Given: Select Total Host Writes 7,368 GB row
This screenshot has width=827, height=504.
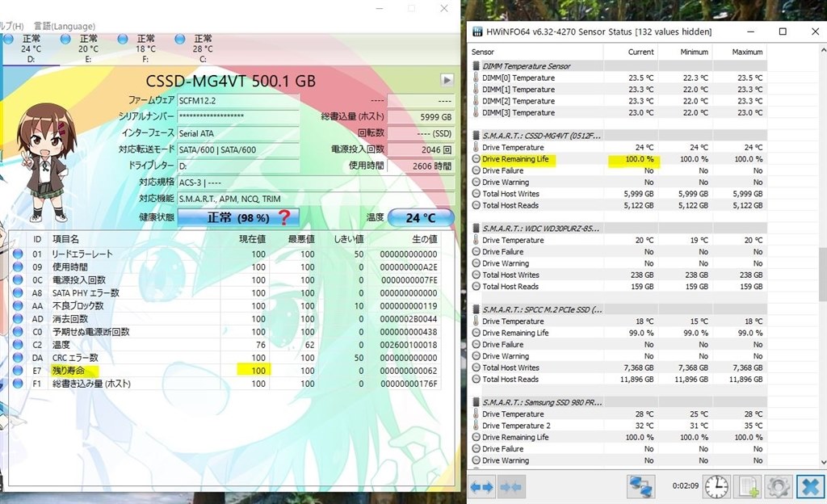Looking at the screenshot, I should click(x=618, y=367).
